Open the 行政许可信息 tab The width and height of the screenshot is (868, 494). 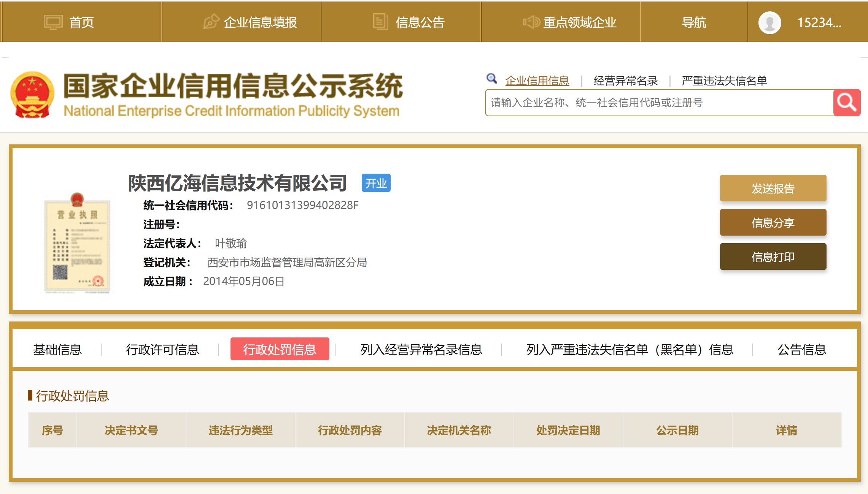pyautogui.click(x=162, y=349)
